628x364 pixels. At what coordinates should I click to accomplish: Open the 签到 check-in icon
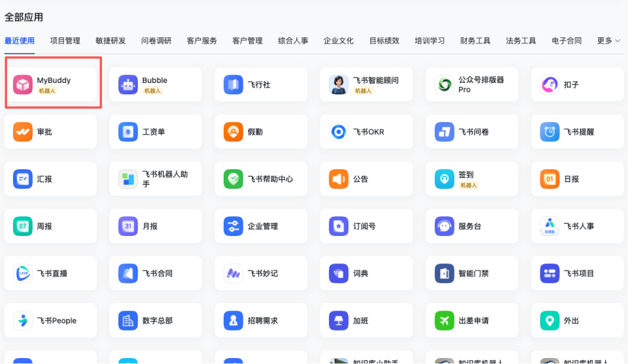444,179
